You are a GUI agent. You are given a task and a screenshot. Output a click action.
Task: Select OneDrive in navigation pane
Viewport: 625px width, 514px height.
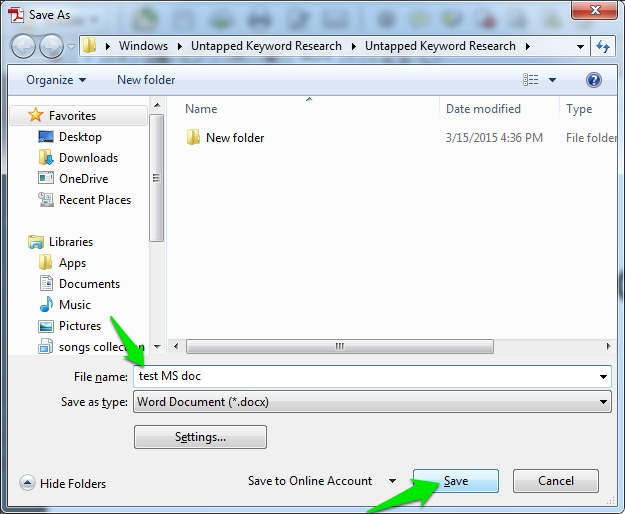click(x=82, y=179)
